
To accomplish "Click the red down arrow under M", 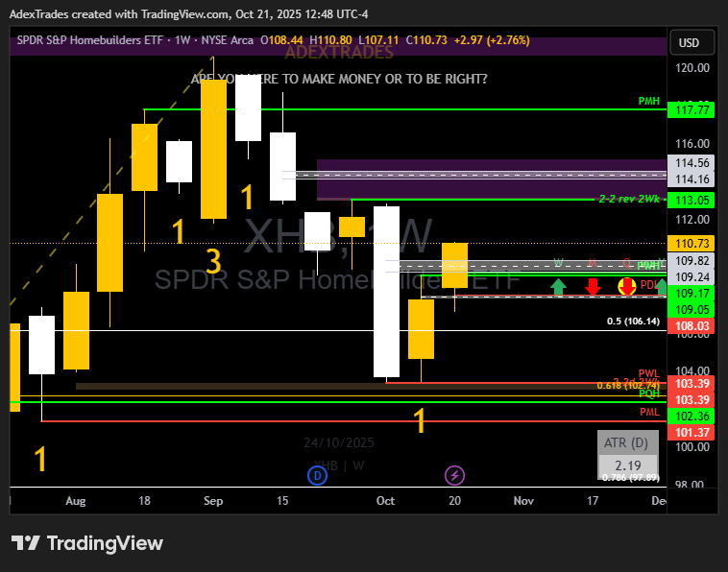I will [593, 286].
